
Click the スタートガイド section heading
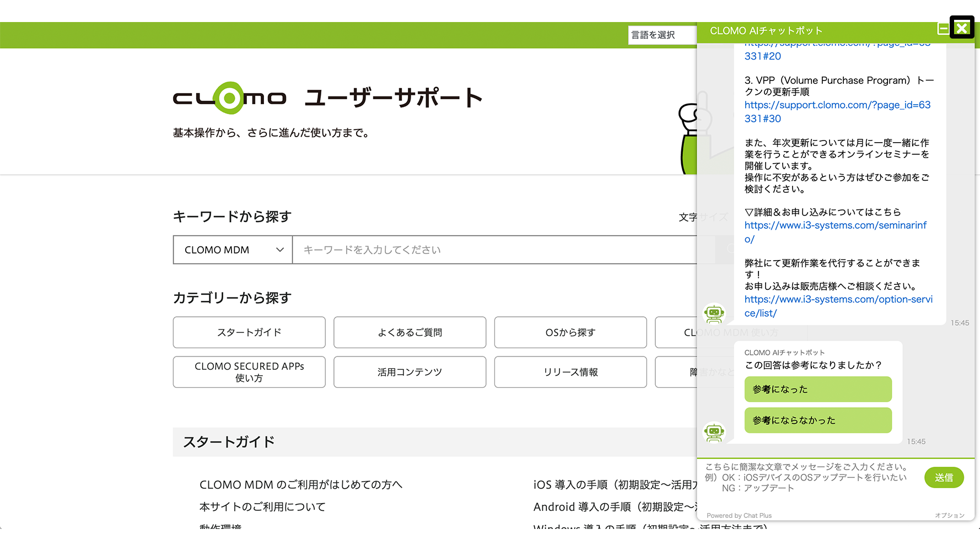coord(229,442)
